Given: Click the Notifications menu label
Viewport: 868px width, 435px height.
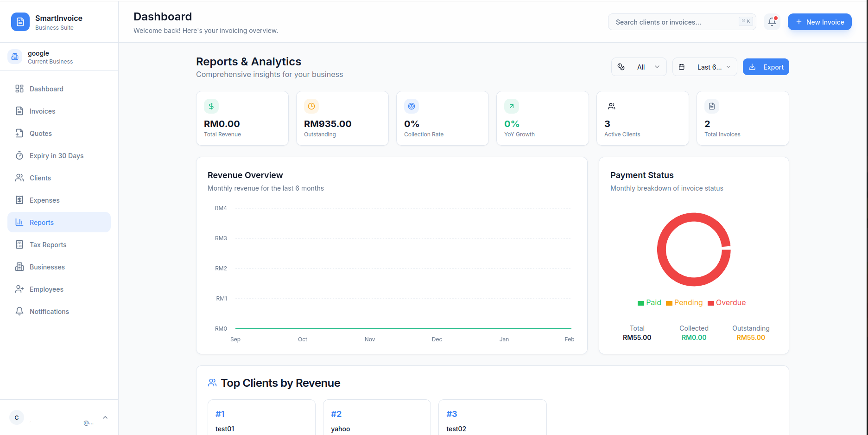Looking at the screenshot, I should (49, 311).
